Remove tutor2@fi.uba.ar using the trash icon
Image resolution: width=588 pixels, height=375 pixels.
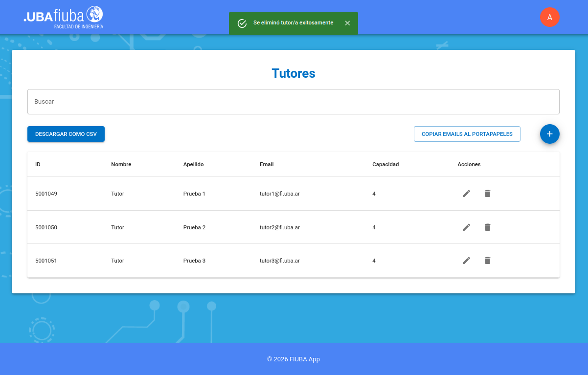[x=487, y=227]
